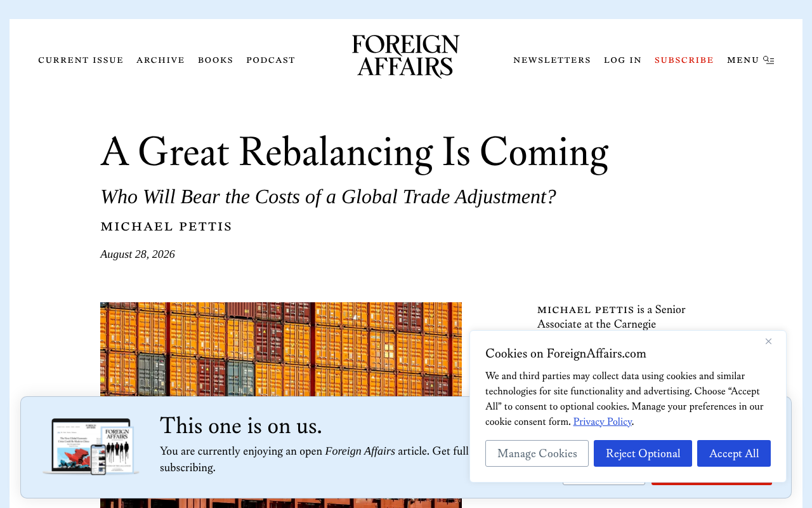Click the Manage Cookies button
This screenshot has width=812, height=508.
point(537,453)
